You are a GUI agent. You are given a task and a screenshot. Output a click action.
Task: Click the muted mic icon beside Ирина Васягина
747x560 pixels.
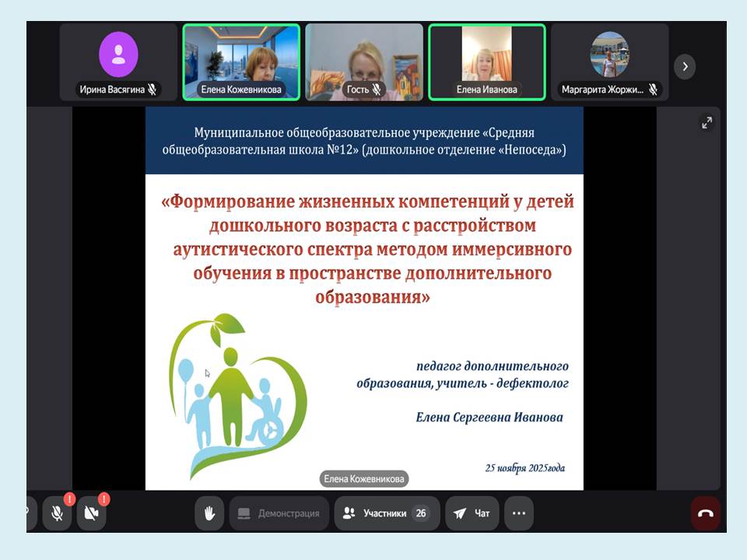pyautogui.click(x=153, y=89)
